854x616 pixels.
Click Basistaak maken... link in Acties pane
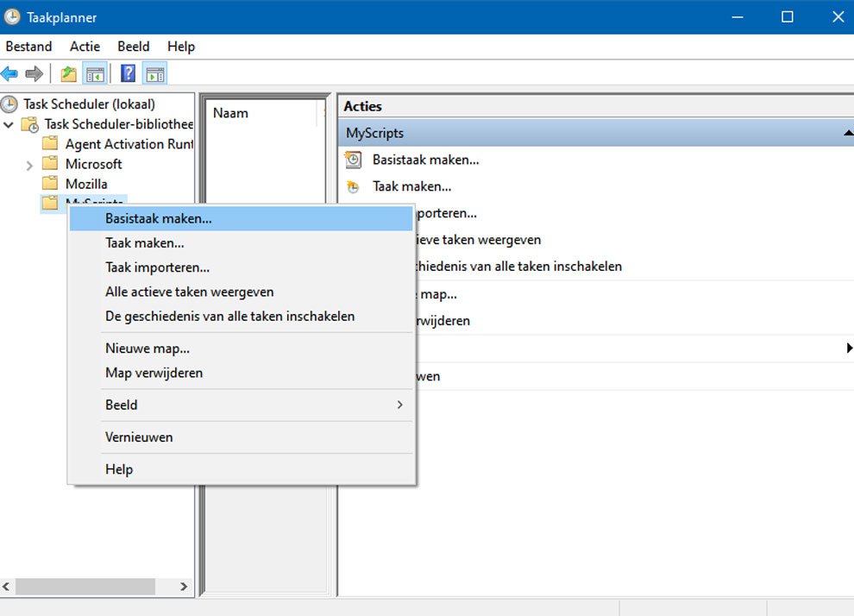(426, 160)
